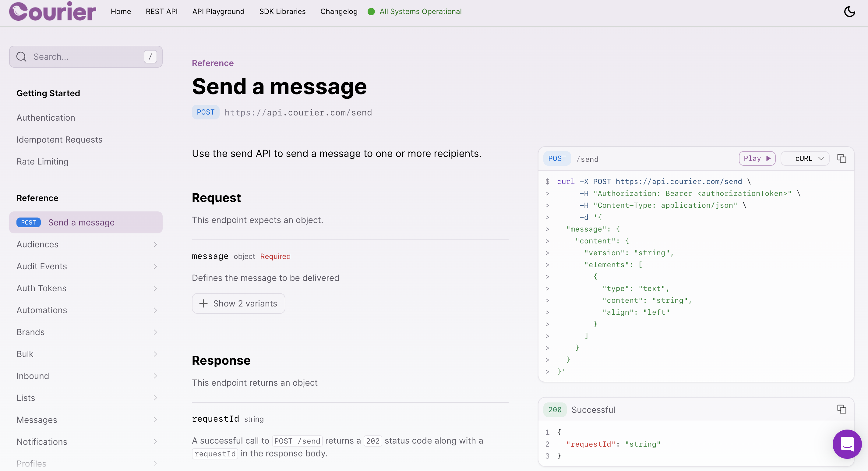Go to SDK Libraries page
The image size is (868, 471).
pyautogui.click(x=282, y=12)
